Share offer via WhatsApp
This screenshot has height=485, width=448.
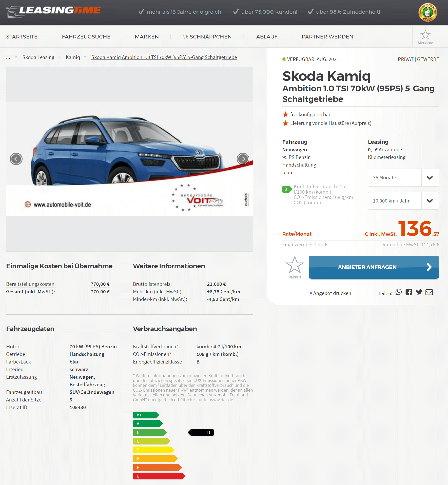(x=399, y=292)
